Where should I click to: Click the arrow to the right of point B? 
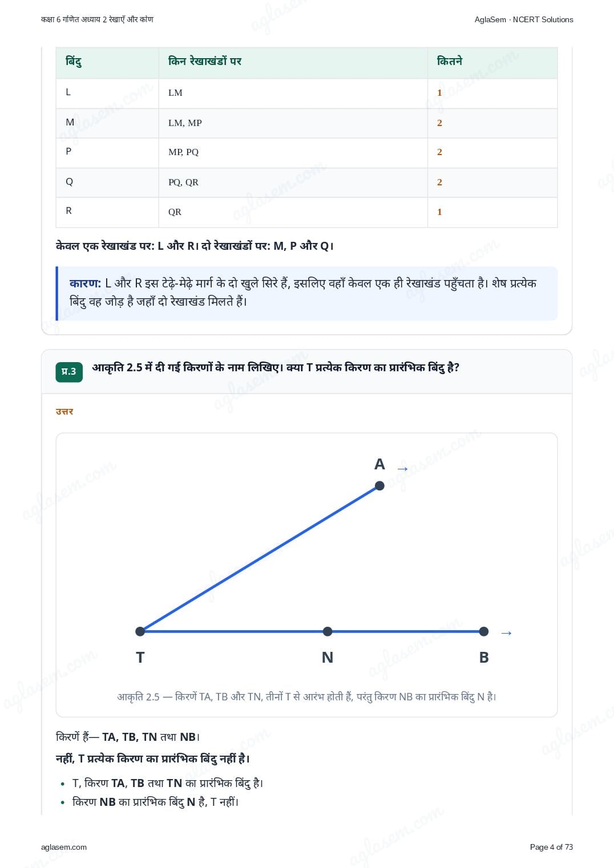506,633
